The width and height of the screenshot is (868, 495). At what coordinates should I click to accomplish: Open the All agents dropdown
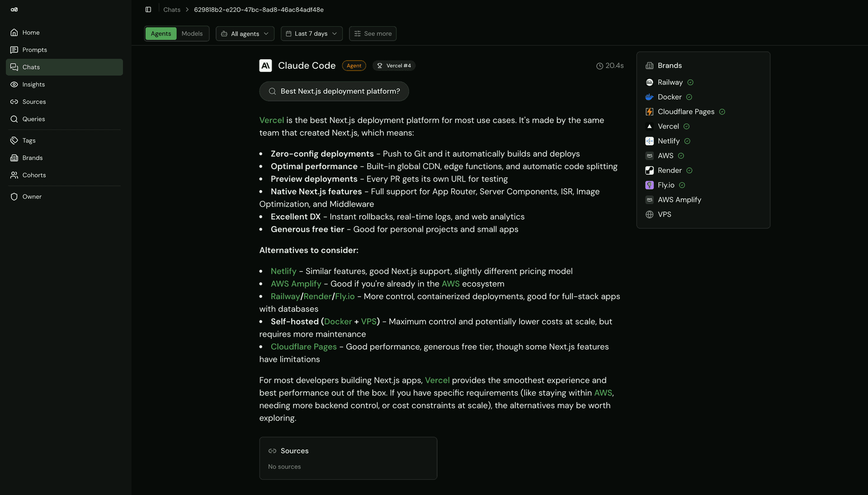pyautogui.click(x=245, y=33)
